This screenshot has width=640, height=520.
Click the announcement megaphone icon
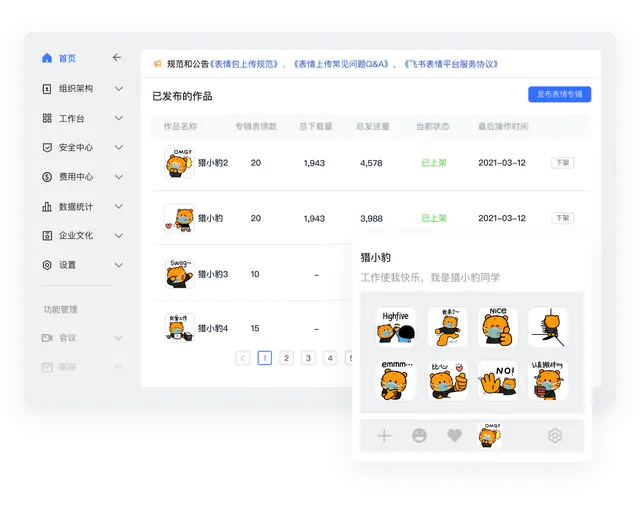pyautogui.click(x=157, y=64)
